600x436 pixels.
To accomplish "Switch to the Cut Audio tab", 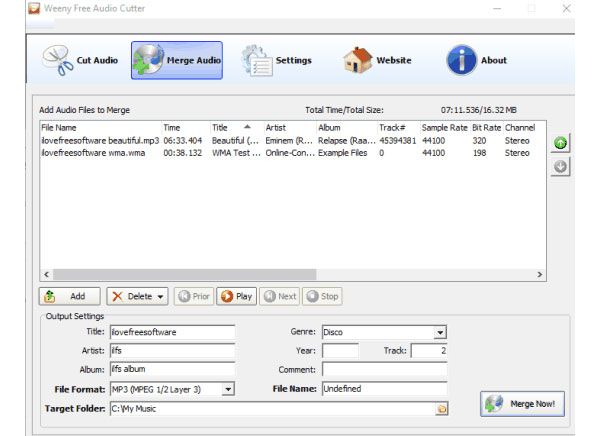I will tap(82, 61).
